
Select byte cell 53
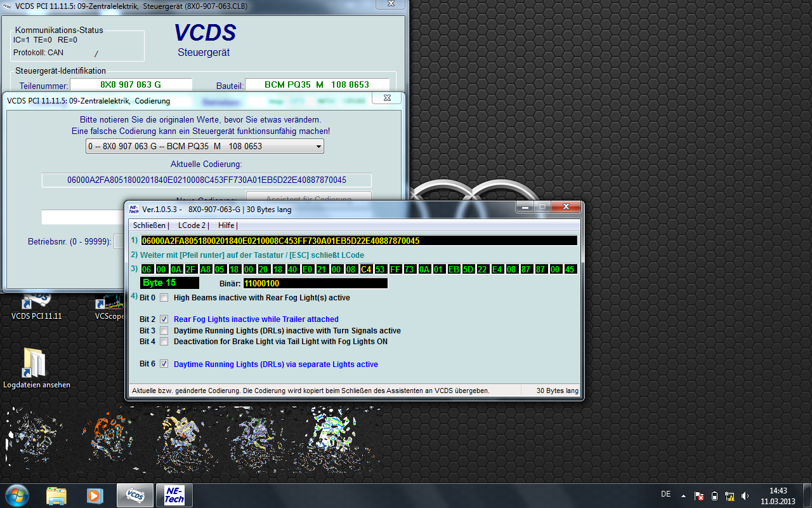click(381, 269)
